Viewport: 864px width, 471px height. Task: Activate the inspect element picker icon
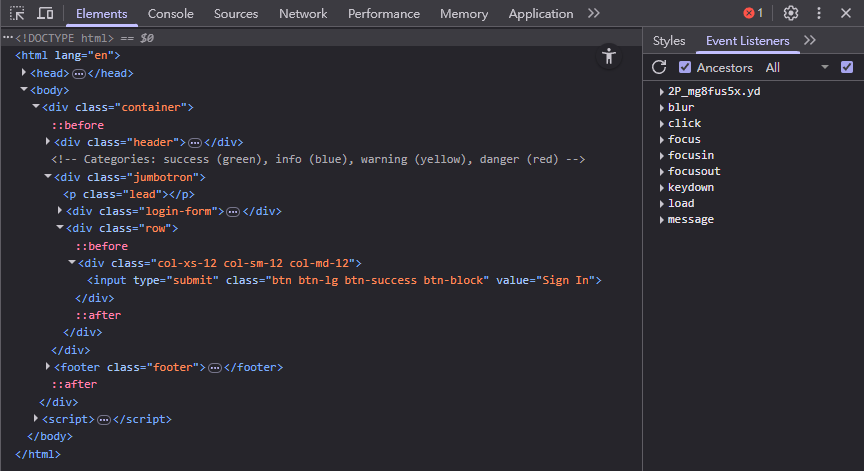17,13
